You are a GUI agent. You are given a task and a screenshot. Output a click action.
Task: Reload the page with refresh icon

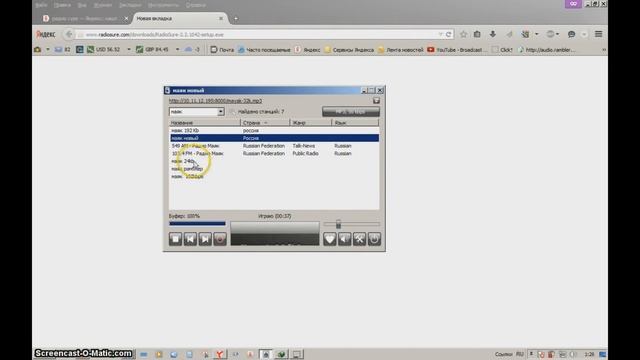click(x=449, y=34)
